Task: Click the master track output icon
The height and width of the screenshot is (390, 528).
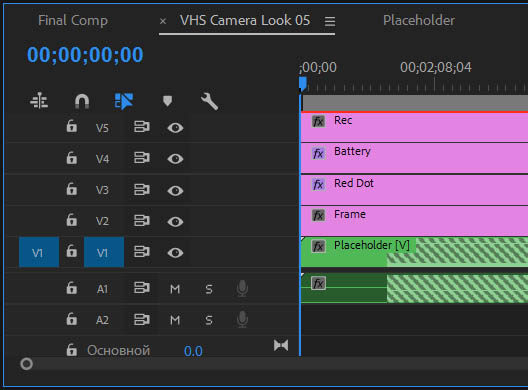Action: click(281, 346)
